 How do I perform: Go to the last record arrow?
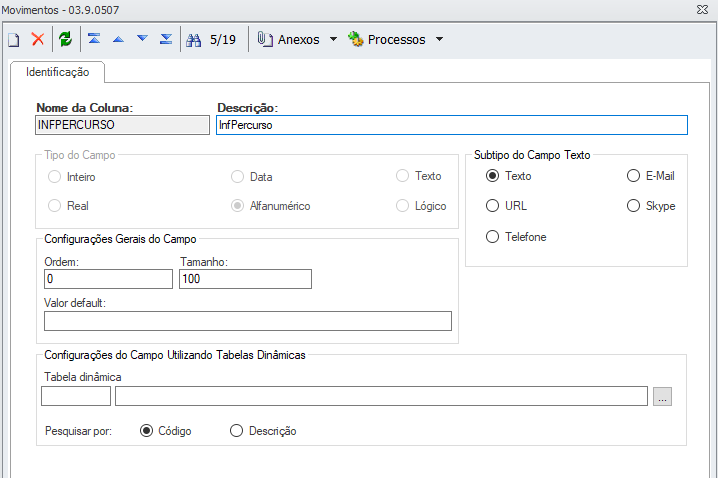point(166,39)
